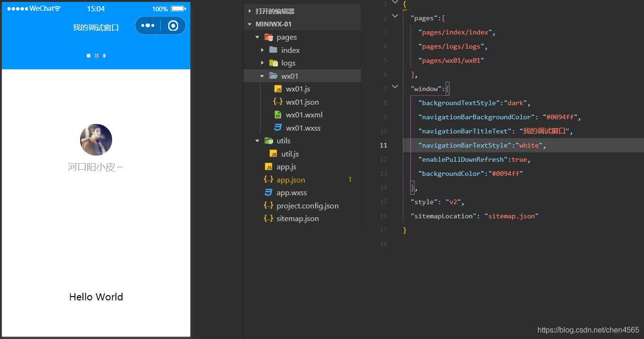This screenshot has width=644, height=339.
Task: Click the "dark" value on line 8
Action: (516, 103)
